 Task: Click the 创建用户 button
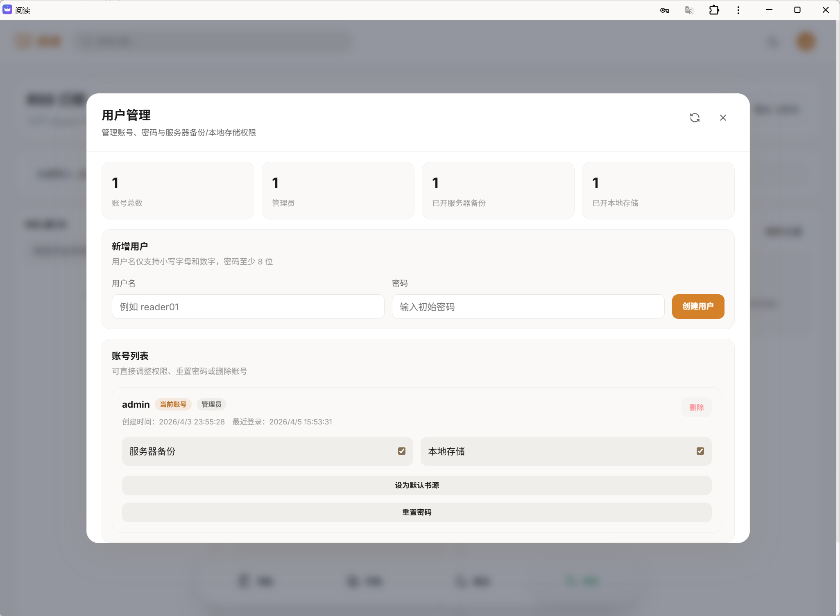(x=697, y=307)
